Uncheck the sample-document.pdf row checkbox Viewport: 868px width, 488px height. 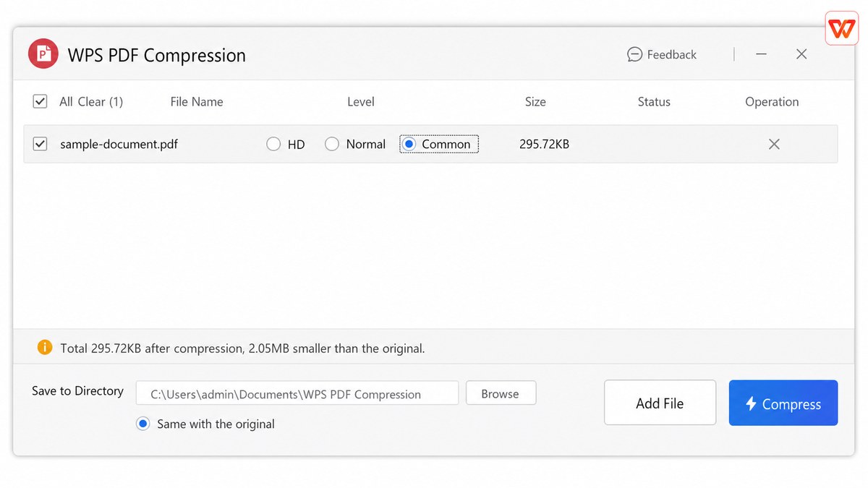[x=41, y=144]
